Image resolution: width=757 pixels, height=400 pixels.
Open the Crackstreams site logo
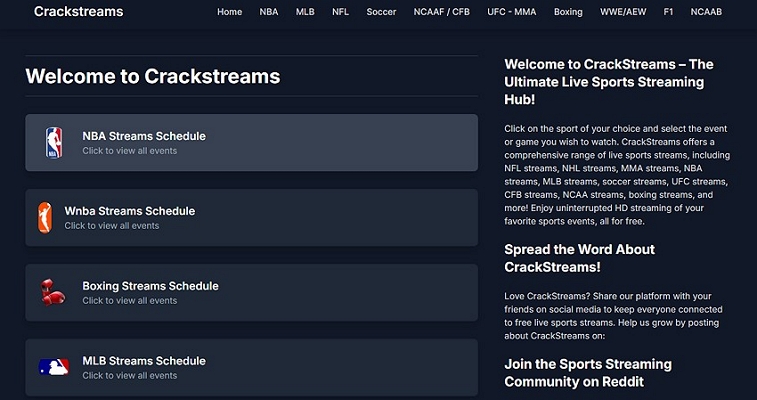(79, 12)
